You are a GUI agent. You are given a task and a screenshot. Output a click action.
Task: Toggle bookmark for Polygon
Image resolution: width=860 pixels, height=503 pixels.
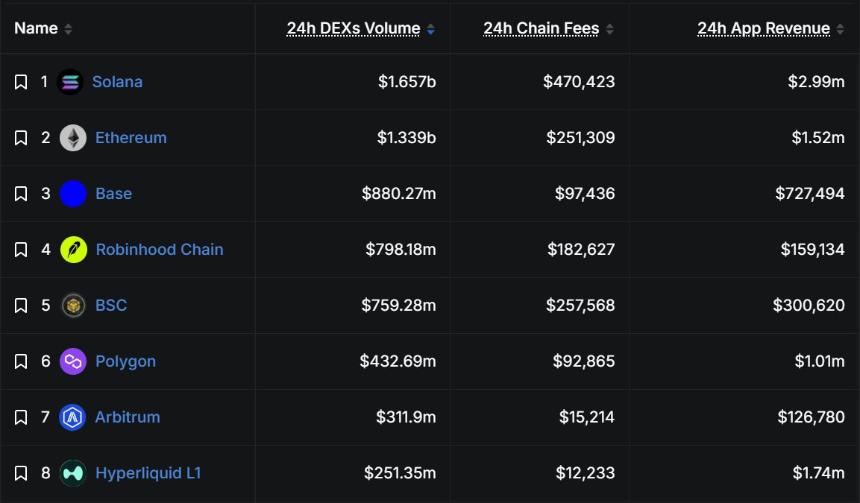tap(21, 361)
